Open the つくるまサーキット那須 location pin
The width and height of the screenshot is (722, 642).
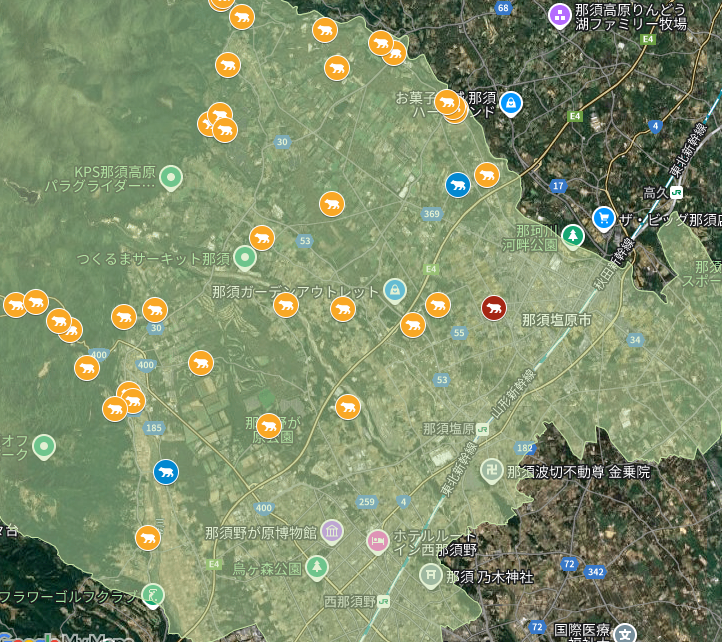click(245, 257)
